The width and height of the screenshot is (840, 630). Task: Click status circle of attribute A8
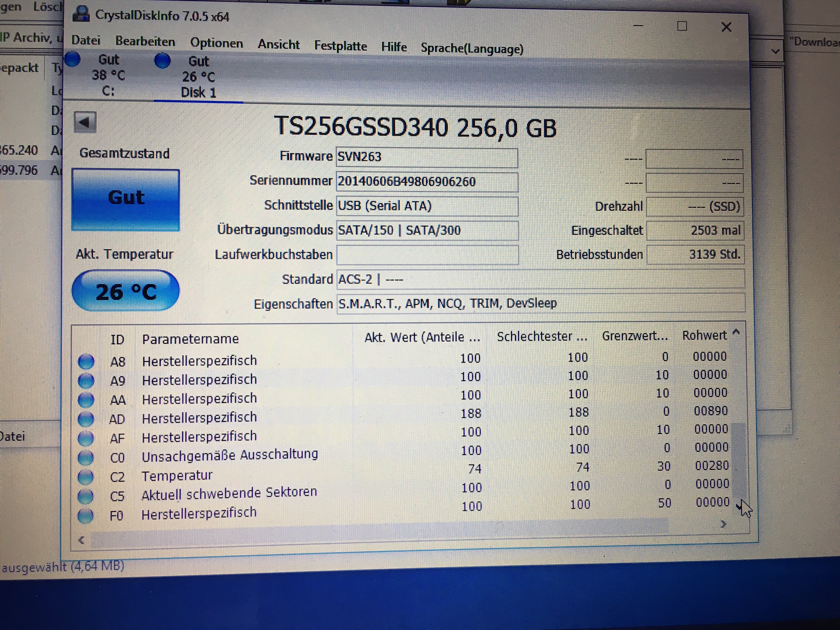pos(86,361)
